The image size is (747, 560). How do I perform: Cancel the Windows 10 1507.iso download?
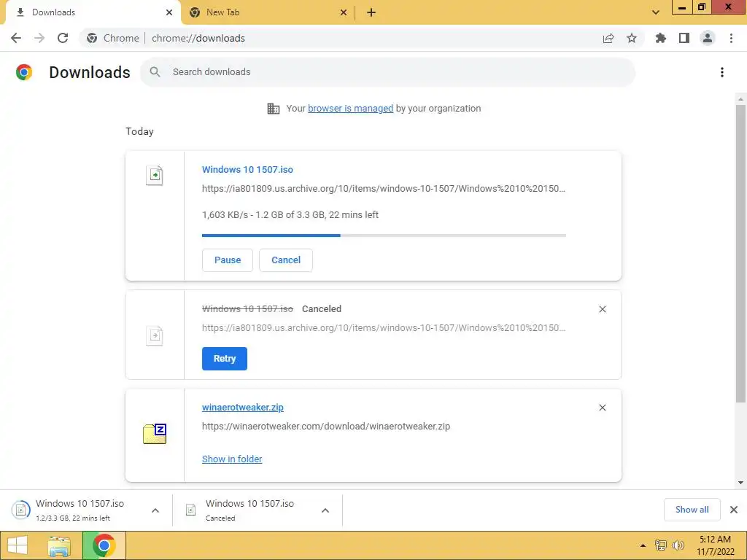click(x=286, y=260)
